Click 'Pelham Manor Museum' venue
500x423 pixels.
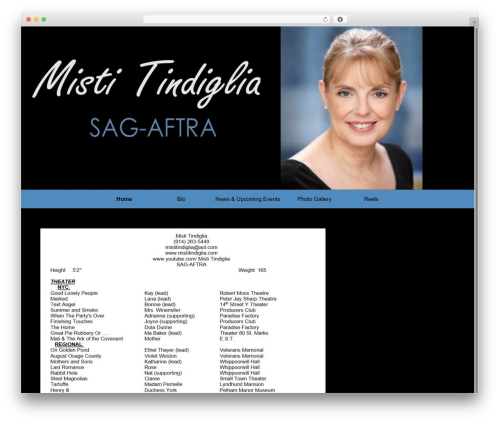(x=247, y=390)
